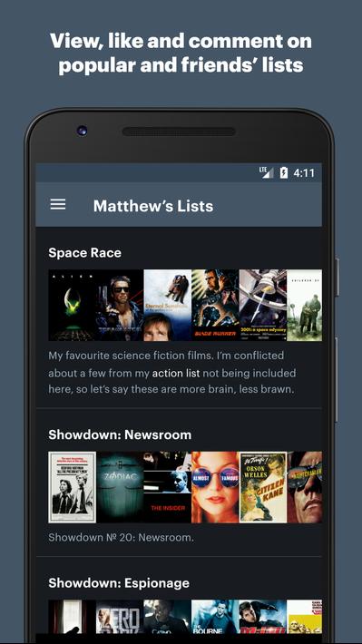Select the 2001: A Space Odyssey poster

coord(263,305)
